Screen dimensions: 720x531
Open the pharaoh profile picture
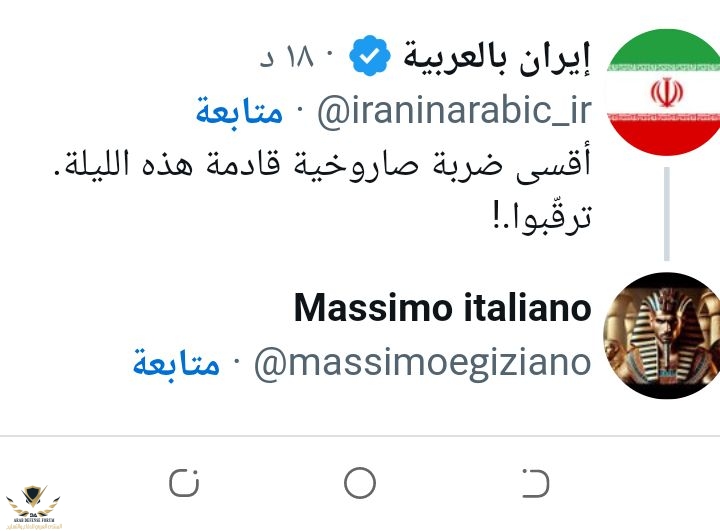coord(664,335)
